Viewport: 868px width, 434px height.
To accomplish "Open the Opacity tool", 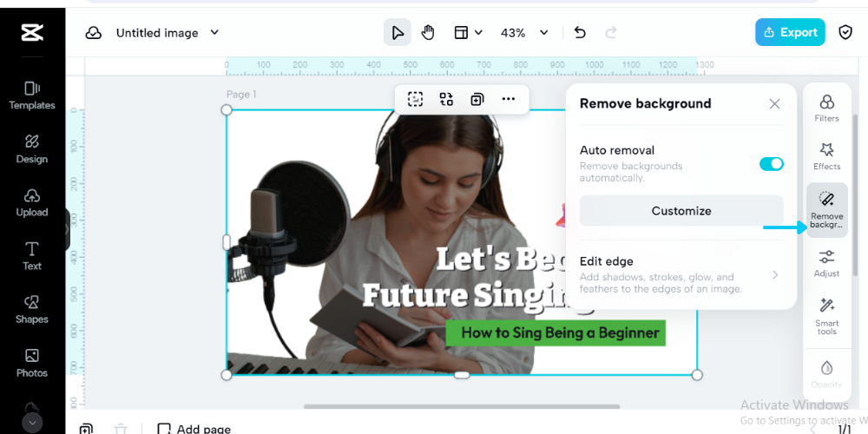I will (826, 374).
